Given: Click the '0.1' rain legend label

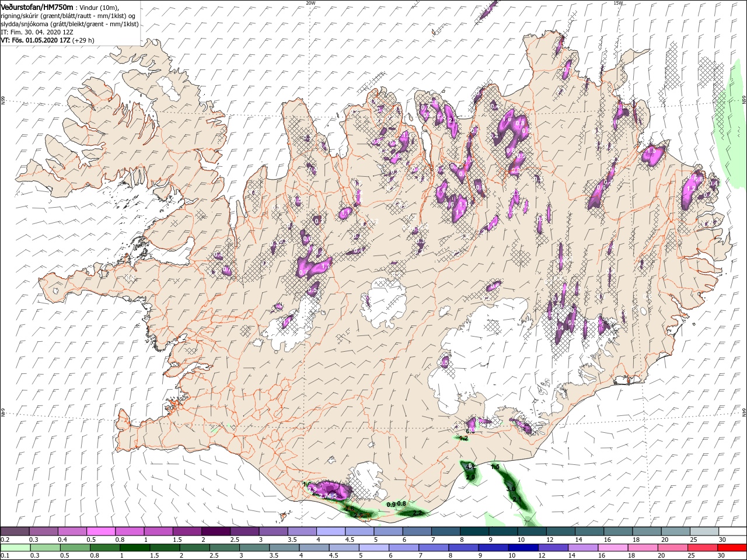Looking at the screenshot, I should [5, 556].
